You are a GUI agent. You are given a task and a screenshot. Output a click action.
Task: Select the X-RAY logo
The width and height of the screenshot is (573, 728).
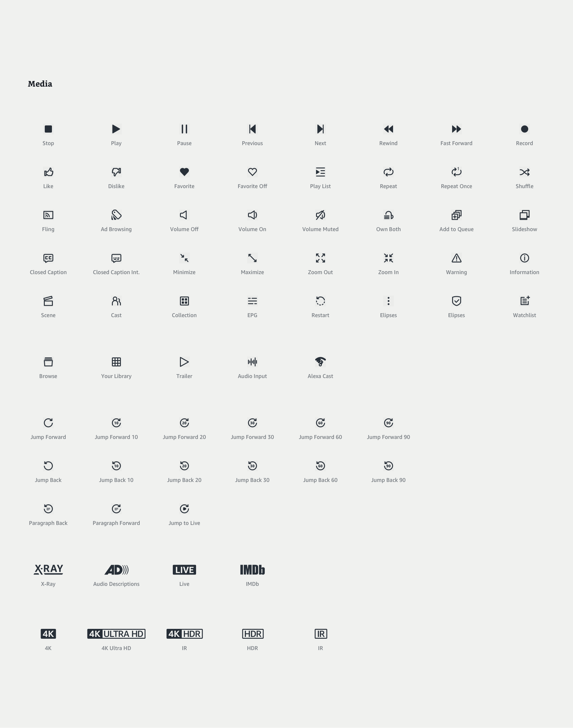coord(48,569)
